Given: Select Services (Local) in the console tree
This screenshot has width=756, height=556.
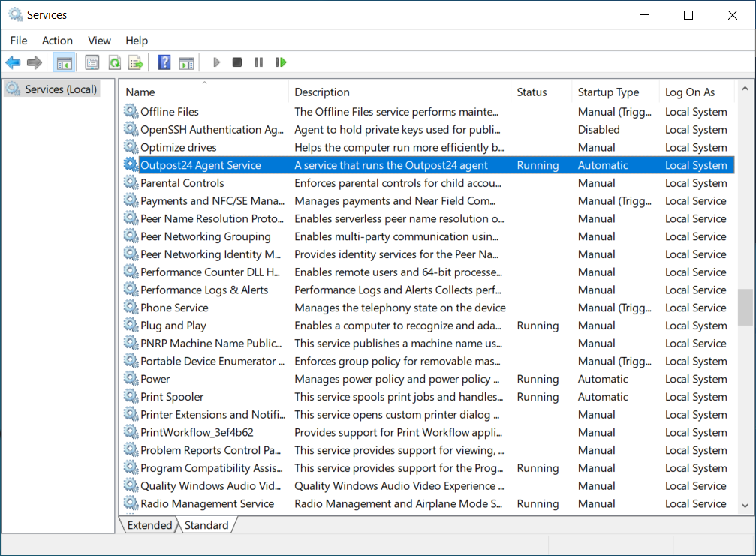Looking at the screenshot, I should coord(61,89).
